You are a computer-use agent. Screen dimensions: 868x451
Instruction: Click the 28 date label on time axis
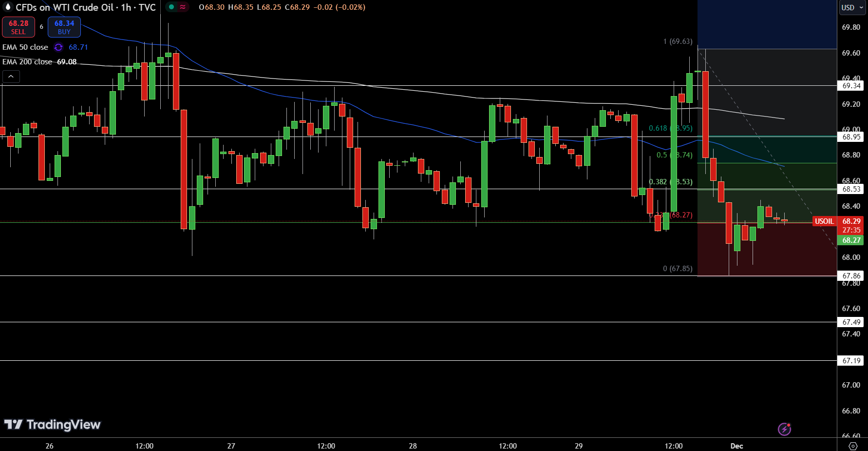tap(413, 446)
